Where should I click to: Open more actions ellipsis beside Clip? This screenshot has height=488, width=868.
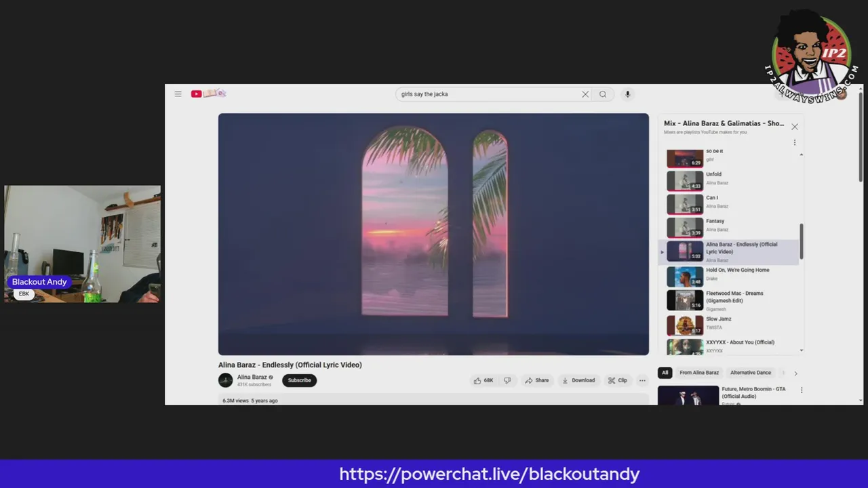pyautogui.click(x=642, y=380)
